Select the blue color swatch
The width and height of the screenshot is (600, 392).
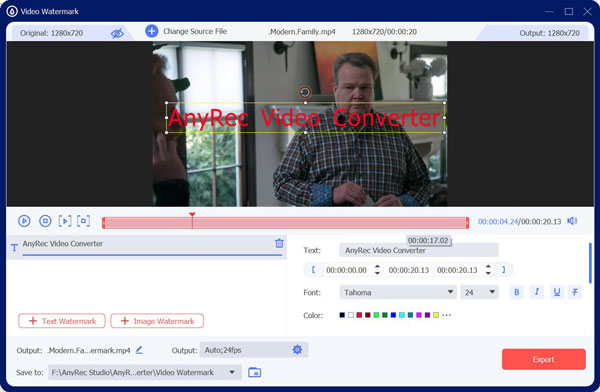pos(393,315)
